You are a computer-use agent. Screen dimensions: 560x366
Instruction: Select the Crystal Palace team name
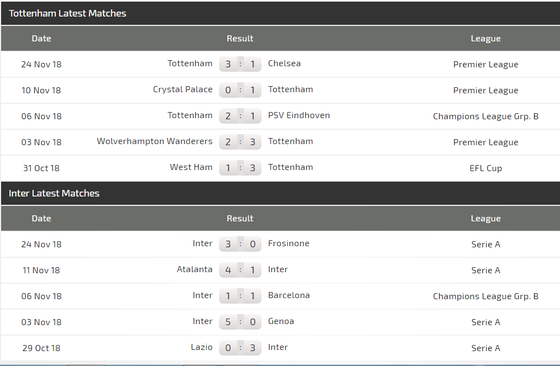(x=182, y=90)
